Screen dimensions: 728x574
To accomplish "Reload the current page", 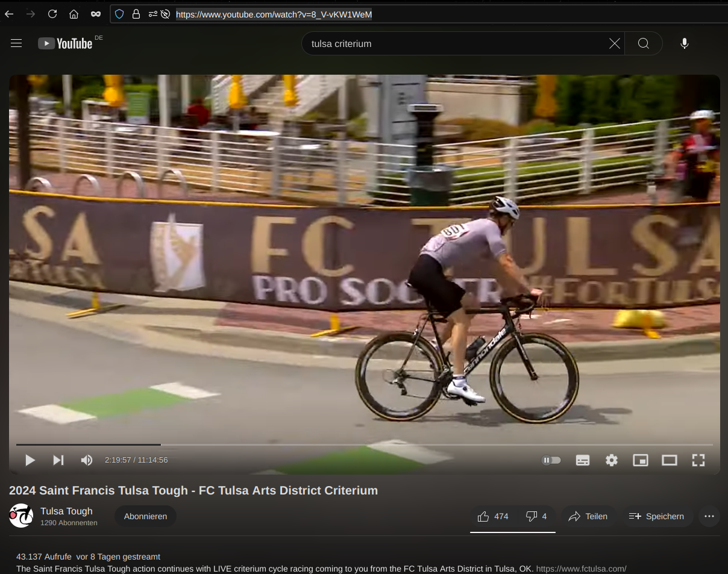I will click(52, 14).
